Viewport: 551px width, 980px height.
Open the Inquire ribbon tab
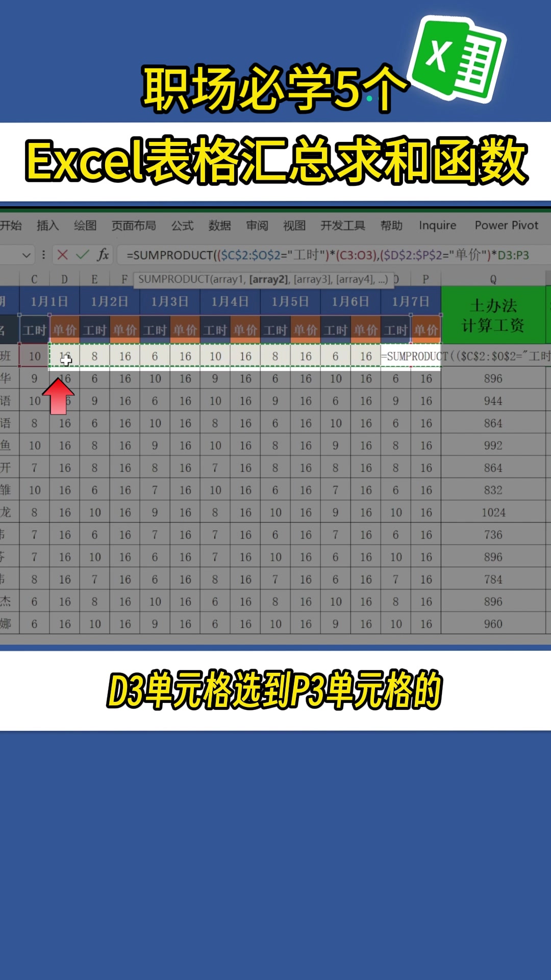[438, 225]
